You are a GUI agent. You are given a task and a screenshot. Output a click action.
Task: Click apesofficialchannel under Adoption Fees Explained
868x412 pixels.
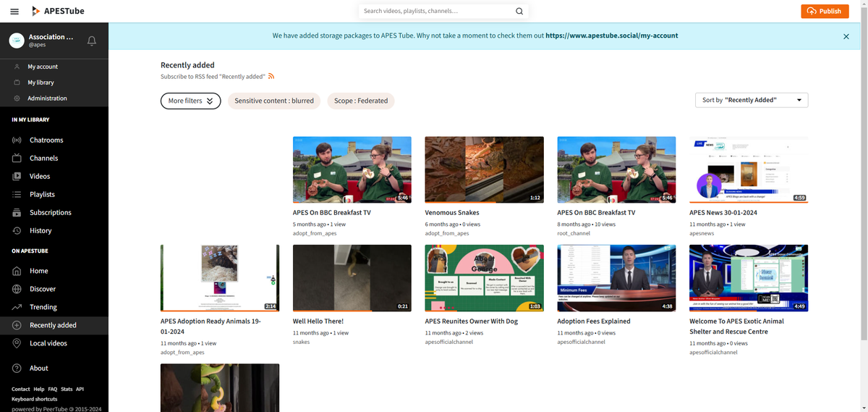[581, 342]
